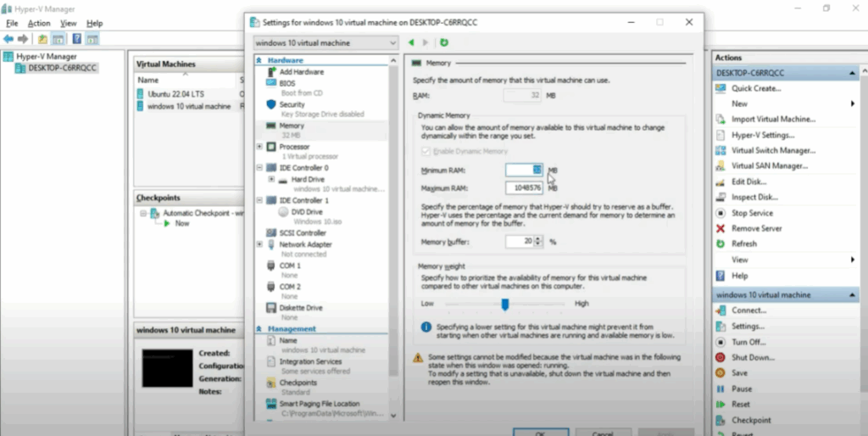Screen dimensions: 868x436
Task: Open Hyper-V Settings from Actions pane
Action: click(x=763, y=135)
